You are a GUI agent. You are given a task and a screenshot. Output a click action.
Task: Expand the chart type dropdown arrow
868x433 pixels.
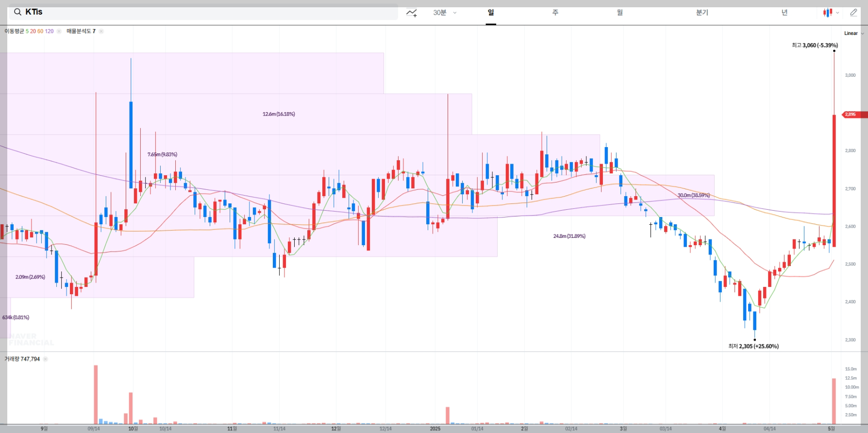[x=837, y=13]
